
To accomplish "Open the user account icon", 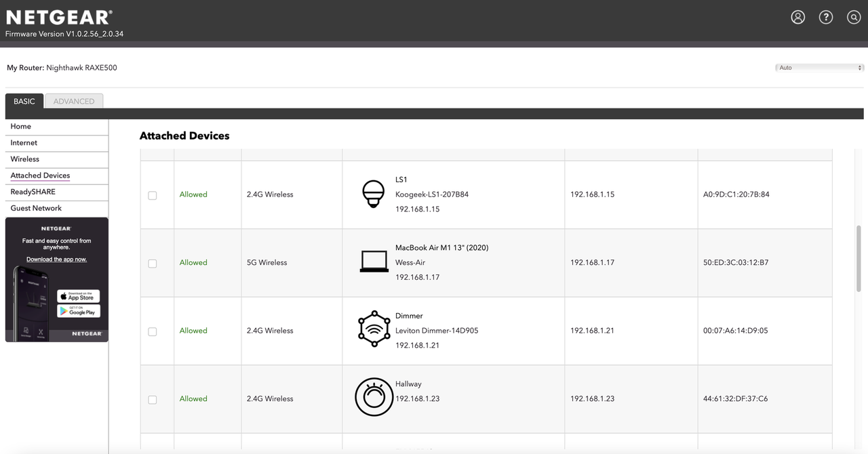I will tap(798, 18).
